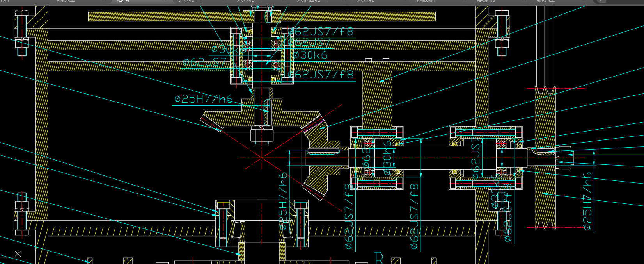Select the large horizontal bevel gear
This screenshot has height=264, width=644.
point(262,116)
